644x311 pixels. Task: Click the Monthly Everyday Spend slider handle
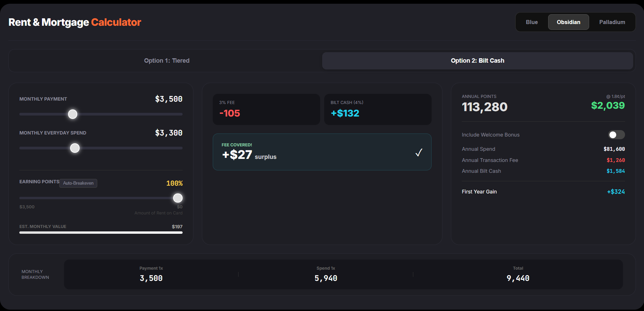pos(75,148)
